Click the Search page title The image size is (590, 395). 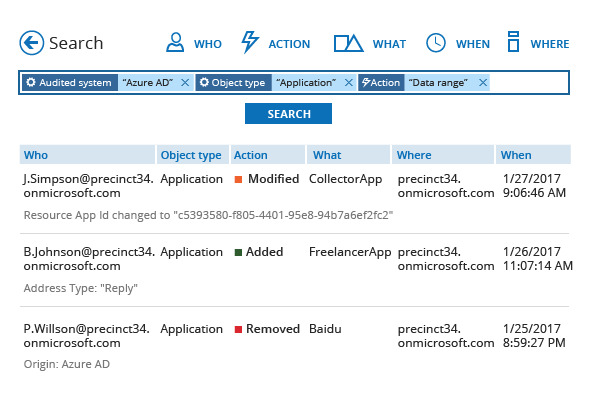pyautogui.click(x=76, y=43)
